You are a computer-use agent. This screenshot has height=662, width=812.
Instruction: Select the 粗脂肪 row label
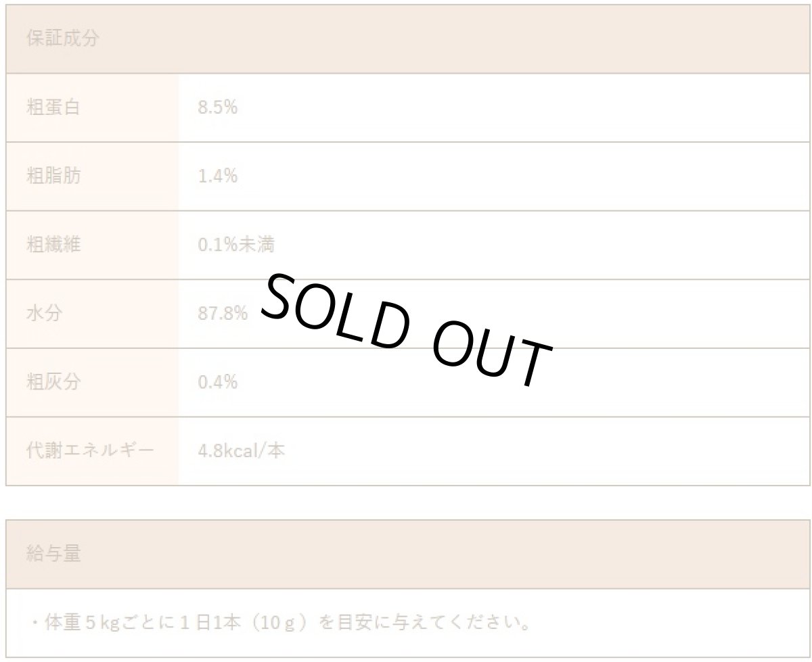pyautogui.click(x=53, y=176)
